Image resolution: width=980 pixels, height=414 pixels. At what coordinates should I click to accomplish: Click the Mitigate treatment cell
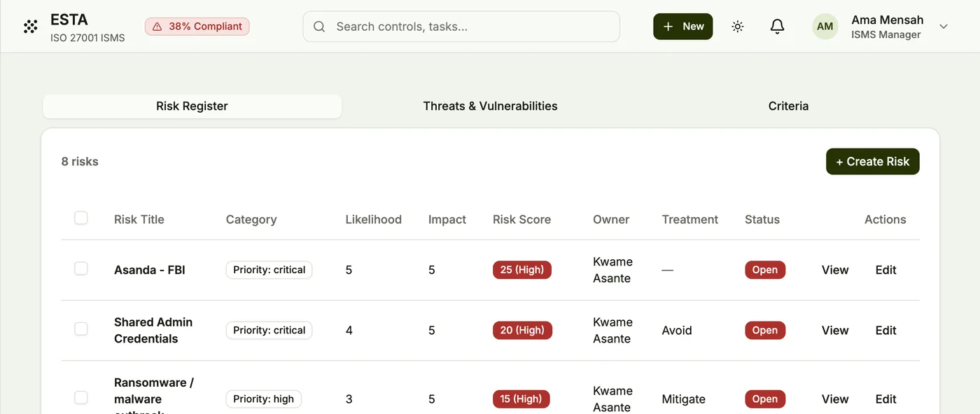tap(684, 399)
